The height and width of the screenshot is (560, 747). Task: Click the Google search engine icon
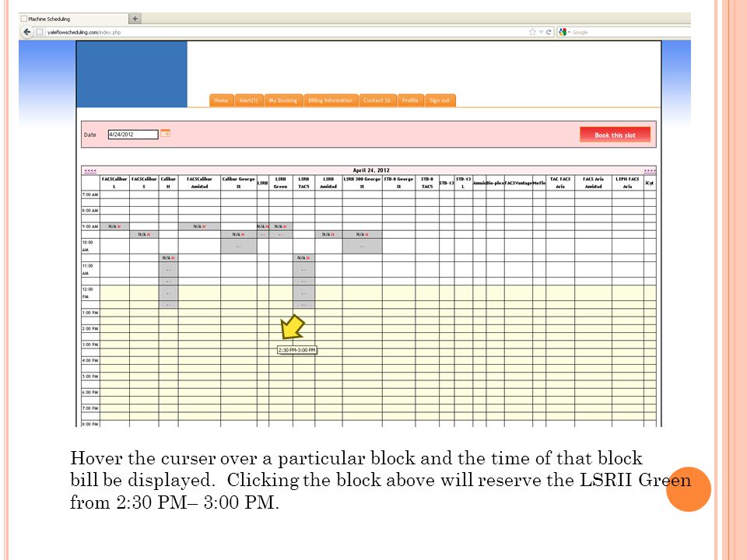tap(563, 32)
